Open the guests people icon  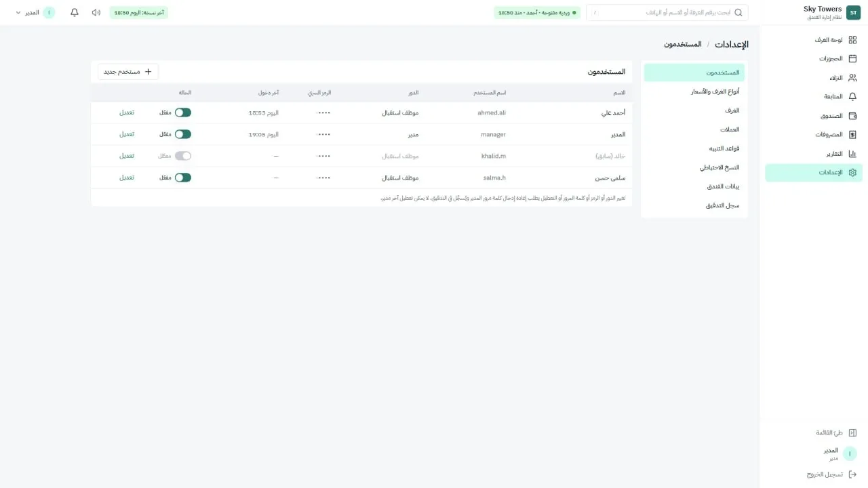852,78
